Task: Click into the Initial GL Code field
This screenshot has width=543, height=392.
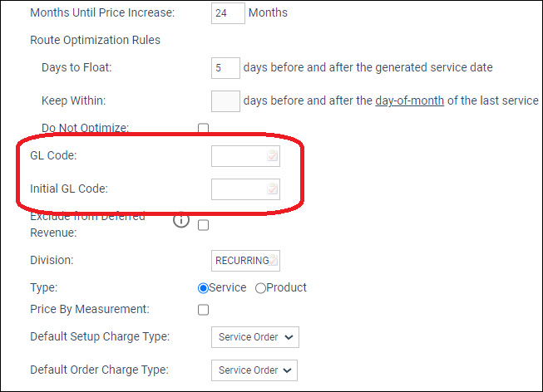Action: tap(239, 189)
